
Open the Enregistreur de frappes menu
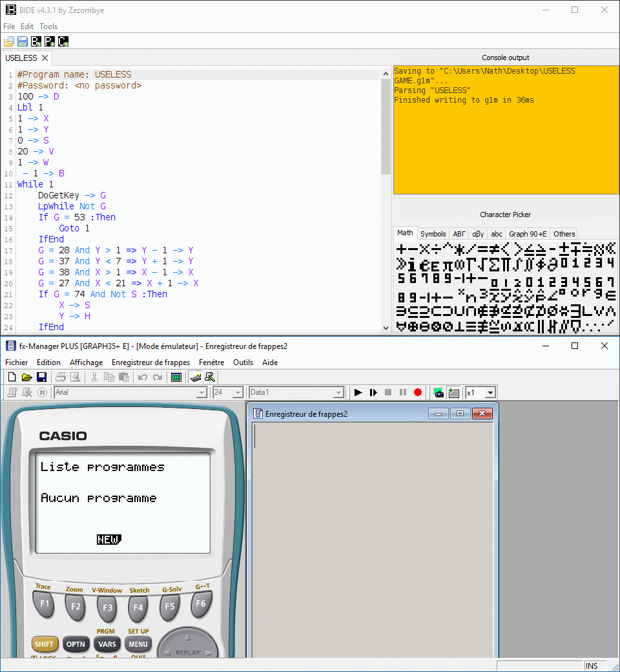coord(151,362)
